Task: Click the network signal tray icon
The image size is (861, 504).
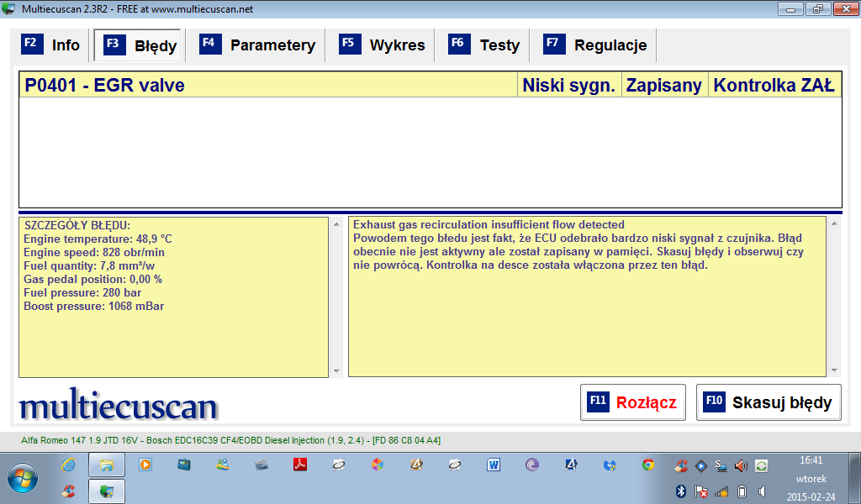Action: tap(721, 491)
